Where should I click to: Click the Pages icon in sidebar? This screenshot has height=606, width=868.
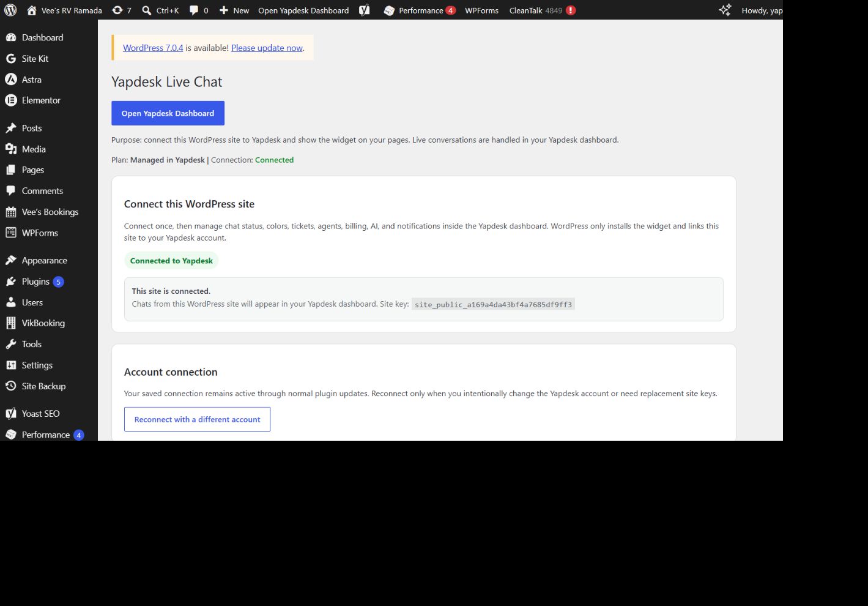click(11, 170)
